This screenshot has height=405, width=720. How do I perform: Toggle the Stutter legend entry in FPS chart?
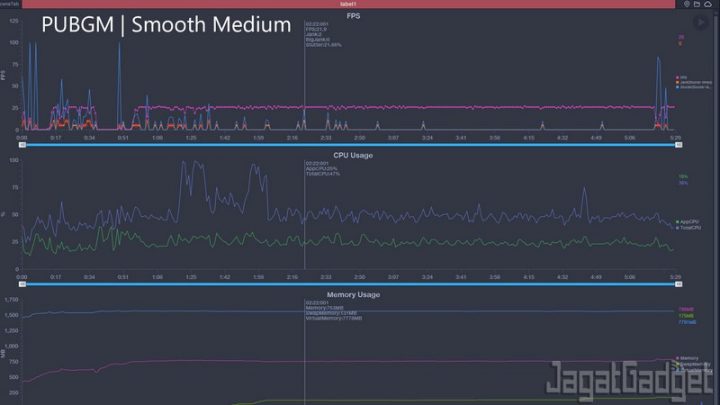(x=694, y=87)
